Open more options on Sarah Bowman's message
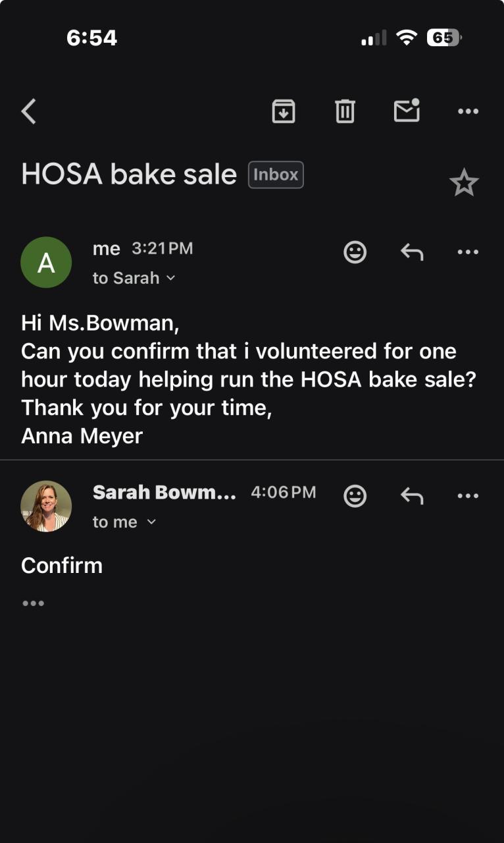504x843 pixels. pyautogui.click(x=468, y=496)
